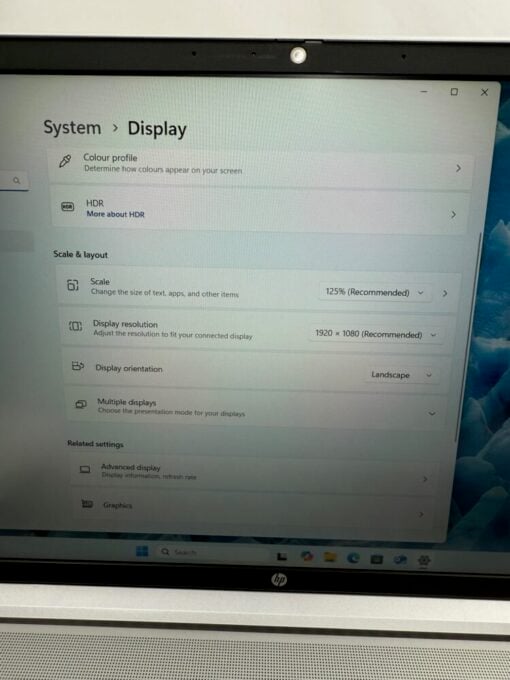
Task: Click the Advanced display monitor icon
Action: coord(85,470)
